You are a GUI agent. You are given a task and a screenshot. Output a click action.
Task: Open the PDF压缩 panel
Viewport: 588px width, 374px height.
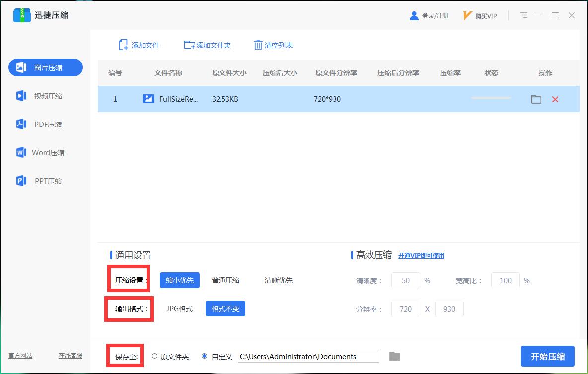pos(45,124)
